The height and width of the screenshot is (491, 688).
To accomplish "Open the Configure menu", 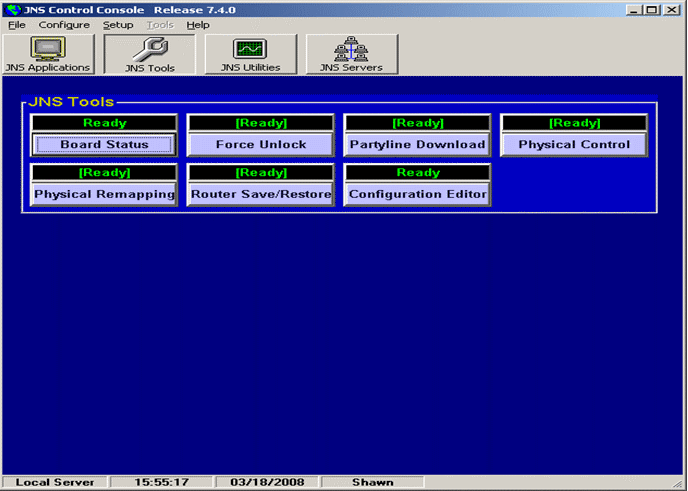I will 64,25.
